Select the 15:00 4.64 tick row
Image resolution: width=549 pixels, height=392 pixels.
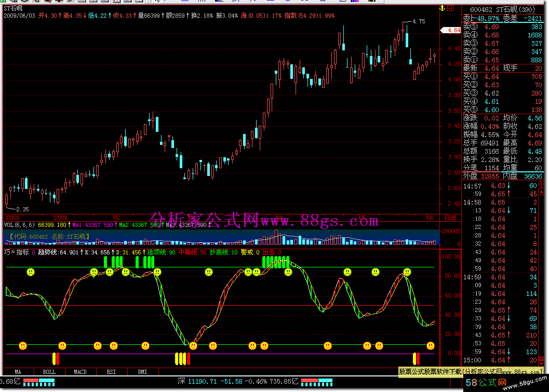click(x=500, y=360)
